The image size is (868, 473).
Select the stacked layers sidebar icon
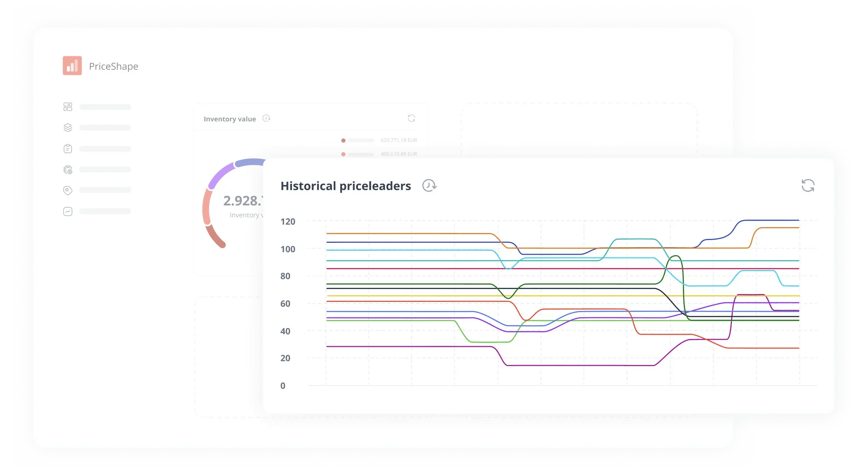pos(68,128)
